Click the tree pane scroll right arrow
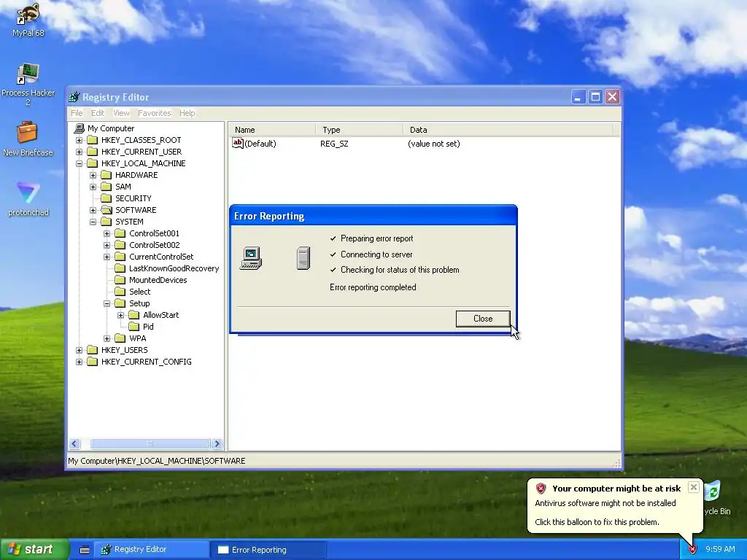Screen dimensions: 747x560 [217, 444]
